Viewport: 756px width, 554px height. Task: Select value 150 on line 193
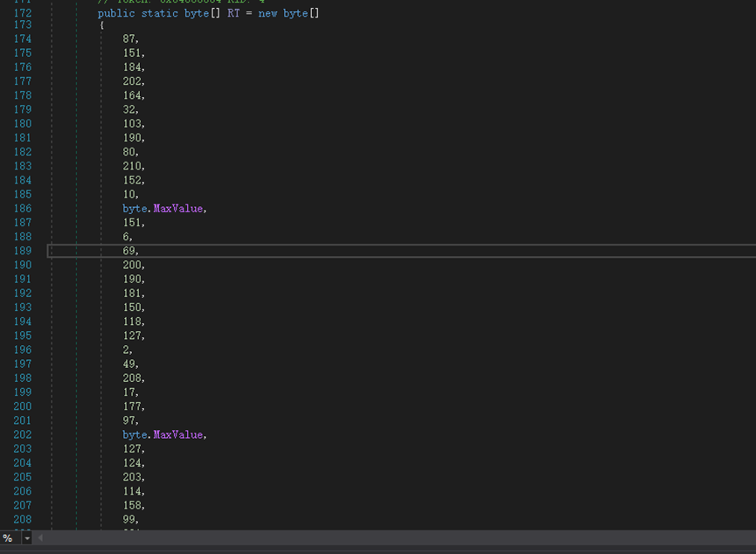[132, 307]
